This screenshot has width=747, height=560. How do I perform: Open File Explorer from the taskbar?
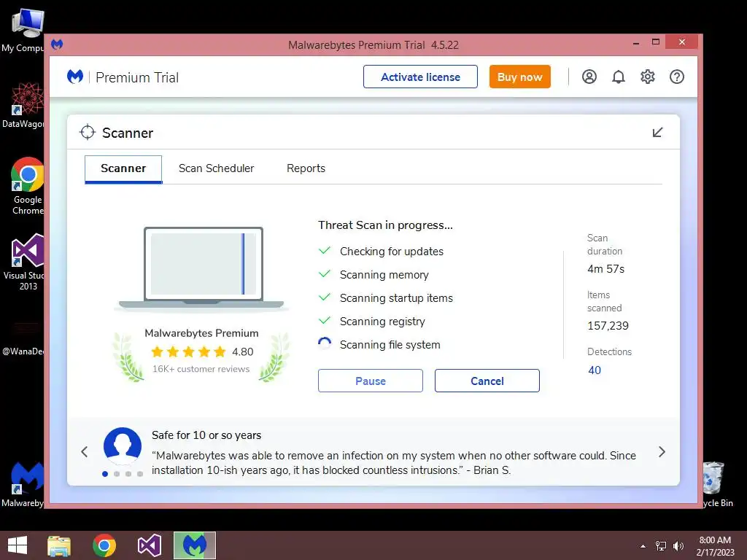[59, 545]
